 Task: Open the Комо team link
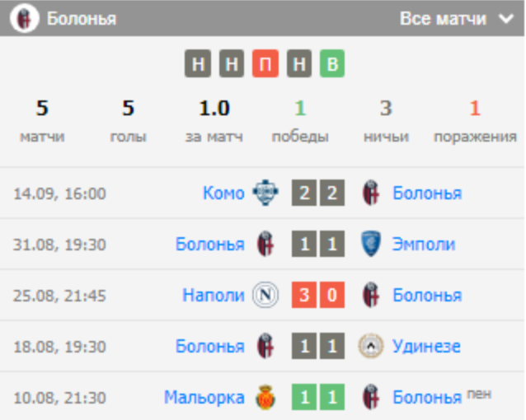pos(223,194)
